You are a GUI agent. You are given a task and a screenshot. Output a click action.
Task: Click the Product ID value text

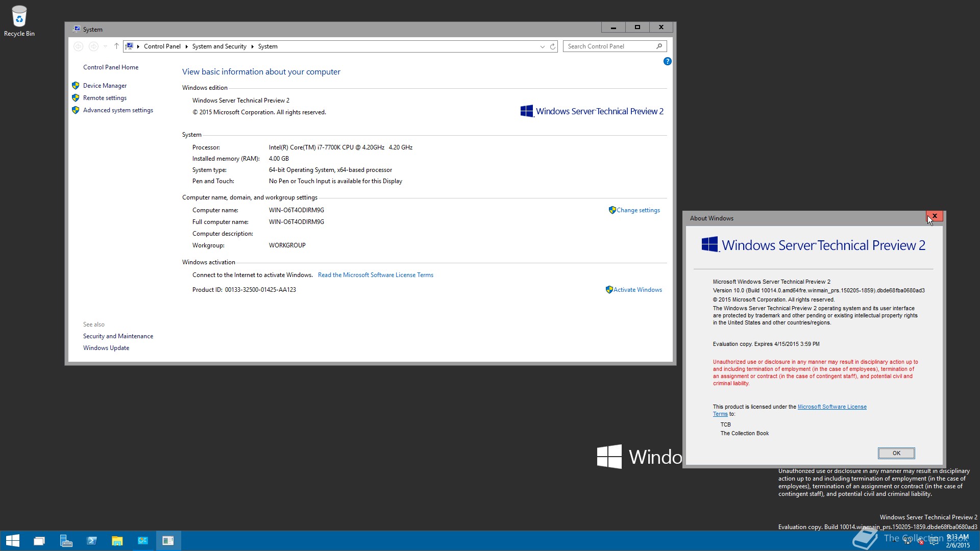[x=260, y=290]
